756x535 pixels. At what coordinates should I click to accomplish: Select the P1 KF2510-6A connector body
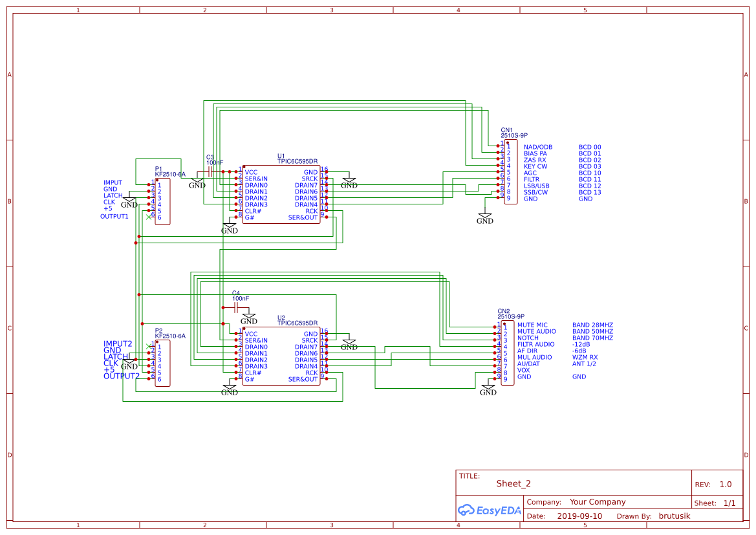click(x=162, y=202)
